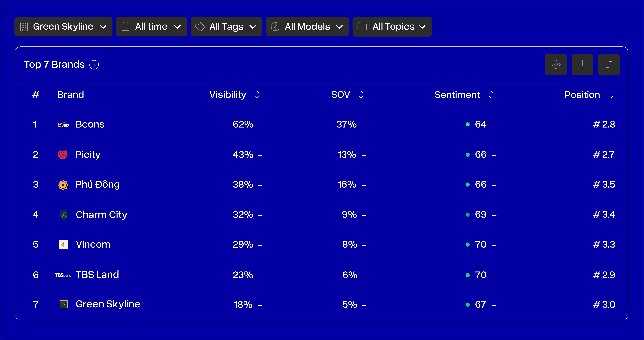
Task: Click TBS Land visibility value 23%
Action: 243,275
